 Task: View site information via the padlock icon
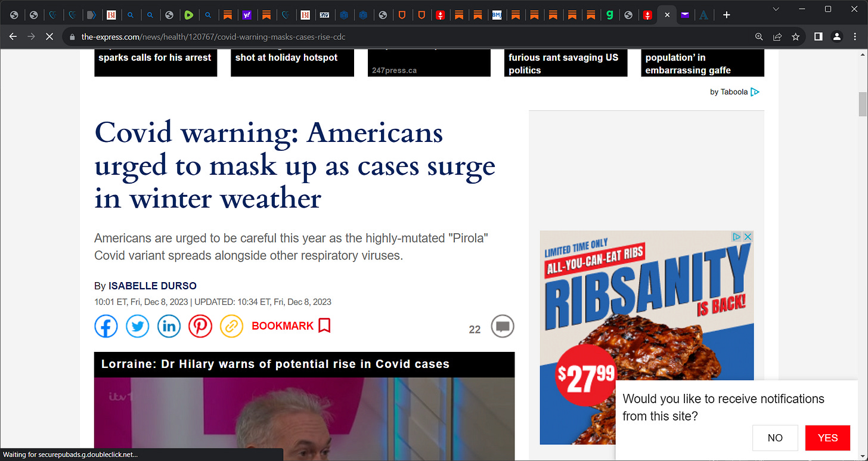pyautogui.click(x=72, y=37)
